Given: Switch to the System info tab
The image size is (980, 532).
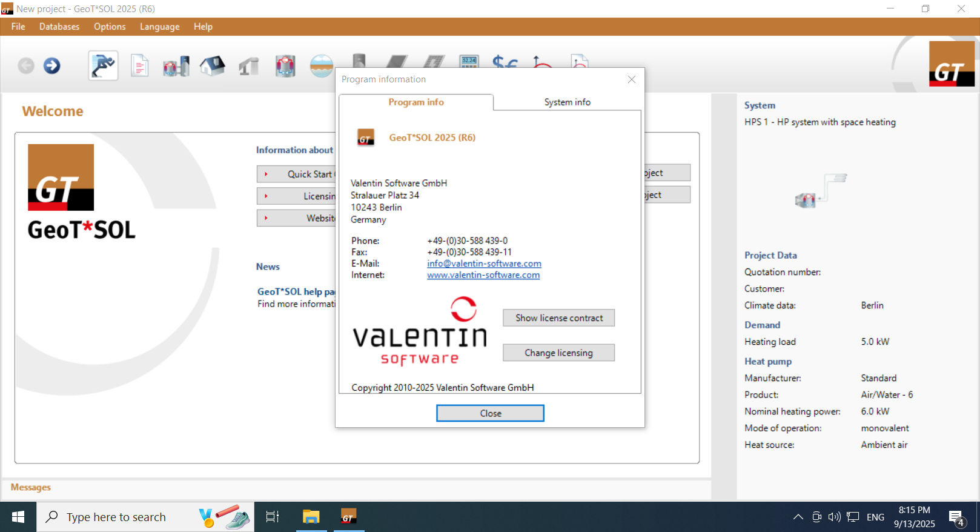Looking at the screenshot, I should 567,102.
